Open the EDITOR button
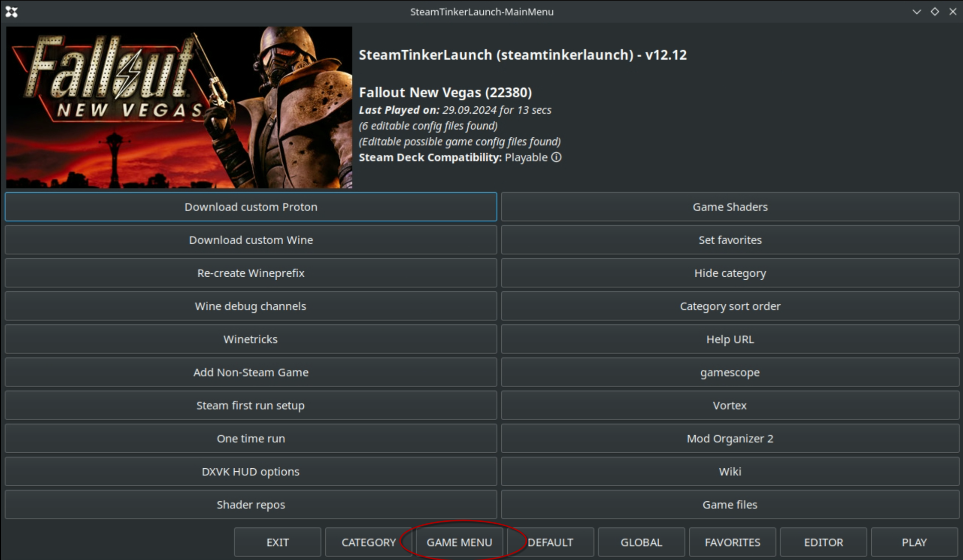Viewport: 963px width, 560px height. pyautogui.click(x=823, y=542)
